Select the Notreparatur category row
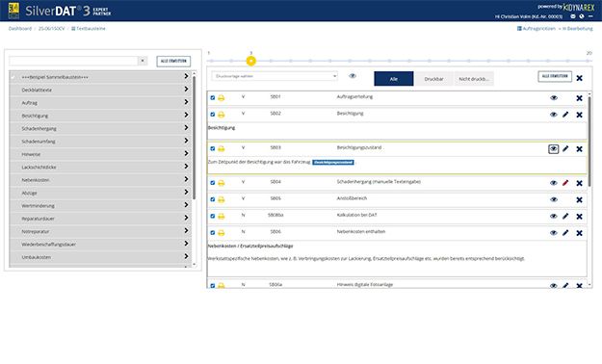This screenshot has width=602, height=364. [100, 231]
